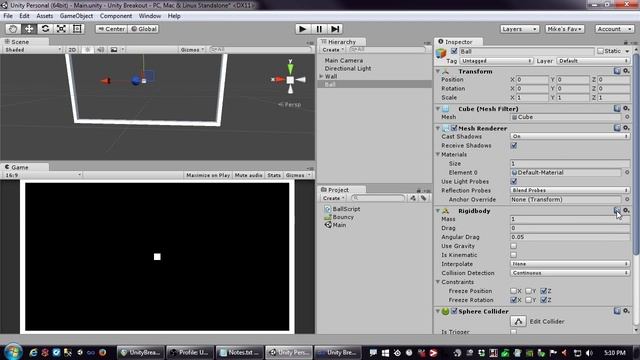Toggle Center pivot button
Viewport: 640px width, 360px height.
tap(111, 29)
